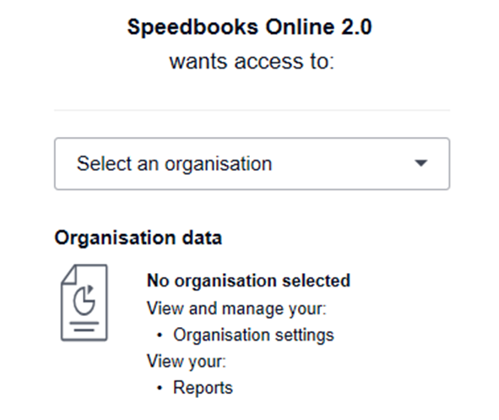This screenshot has width=499, height=420.
Task: Click the pie chart symbol inside document icon
Action: (84, 300)
